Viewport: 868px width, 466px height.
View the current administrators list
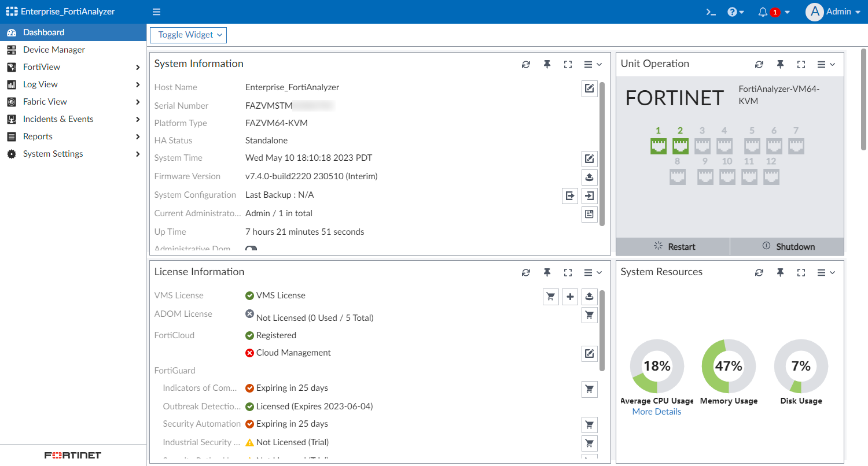tap(589, 214)
